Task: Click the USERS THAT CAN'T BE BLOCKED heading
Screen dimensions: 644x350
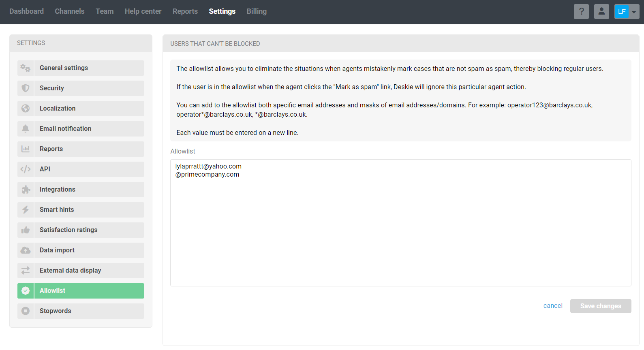Action: click(x=215, y=44)
